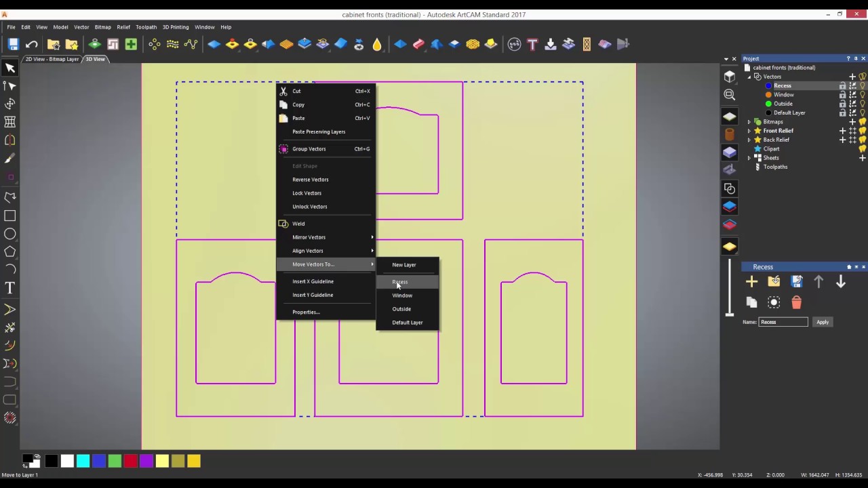Open the Move Vectors To submenu

tap(325, 264)
